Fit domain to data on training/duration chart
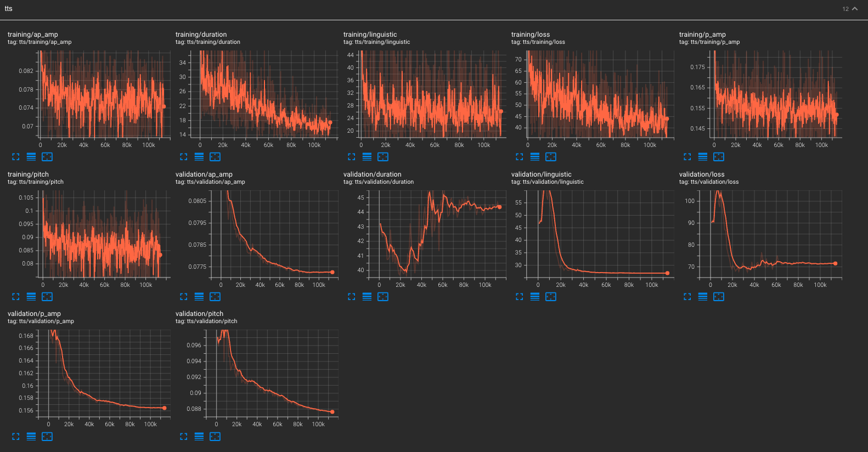The height and width of the screenshot is (452, 868). coord(215,157)
